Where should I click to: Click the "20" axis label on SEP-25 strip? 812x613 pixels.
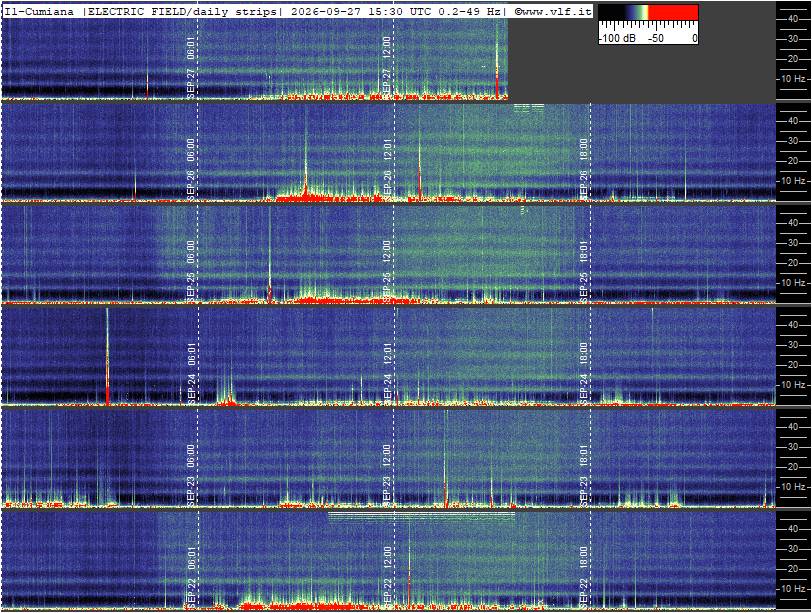(x=793, y=263)
